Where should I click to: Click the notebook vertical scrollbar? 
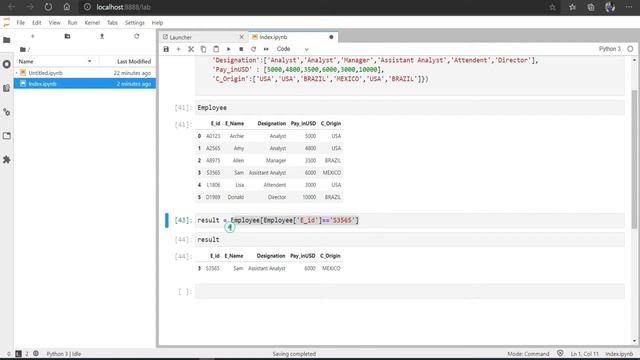click(634, 159)
